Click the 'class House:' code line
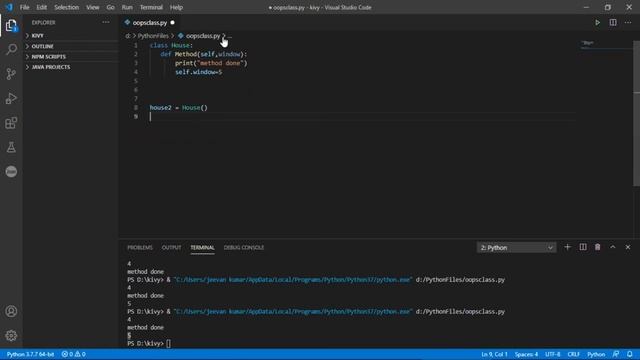The width and height of the screenshot is (640, 360). point(171,45)
